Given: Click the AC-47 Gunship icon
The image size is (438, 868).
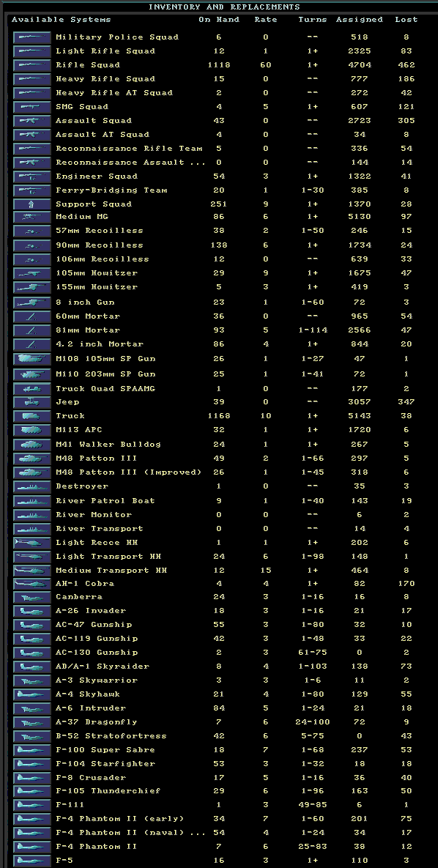Looking at the screenshot, I should point(32,624).
